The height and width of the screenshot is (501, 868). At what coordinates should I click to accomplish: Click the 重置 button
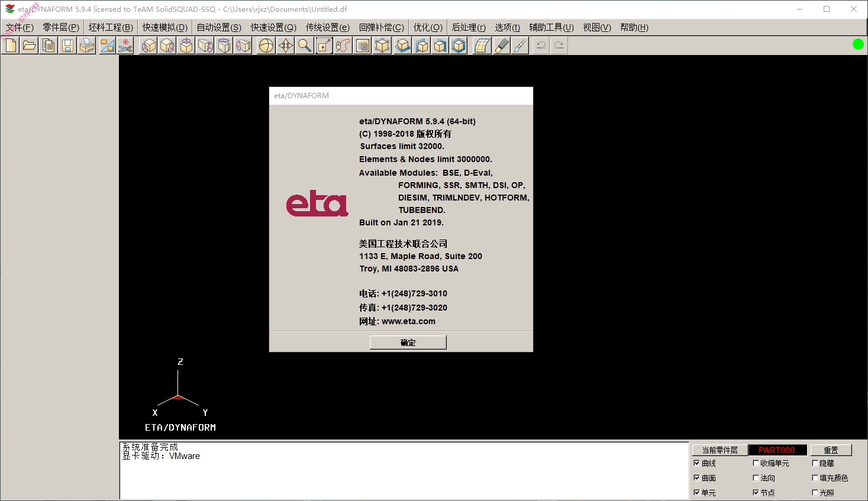point(831,450)
